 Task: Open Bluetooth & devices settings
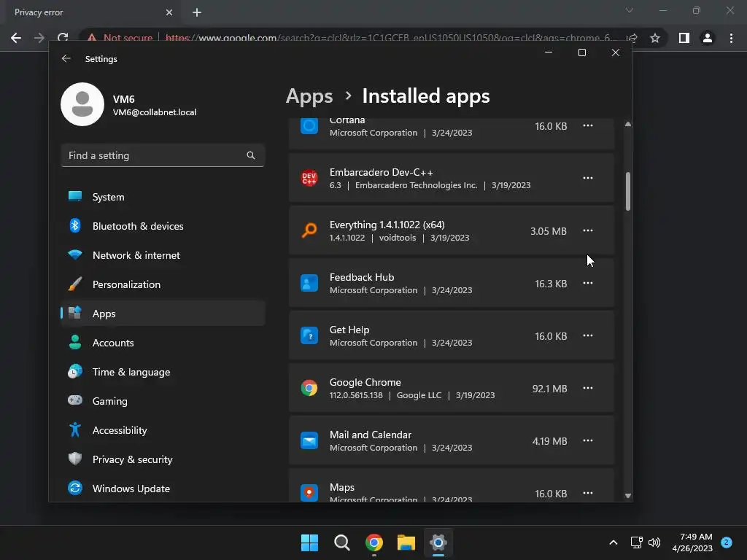click(163, 226)
